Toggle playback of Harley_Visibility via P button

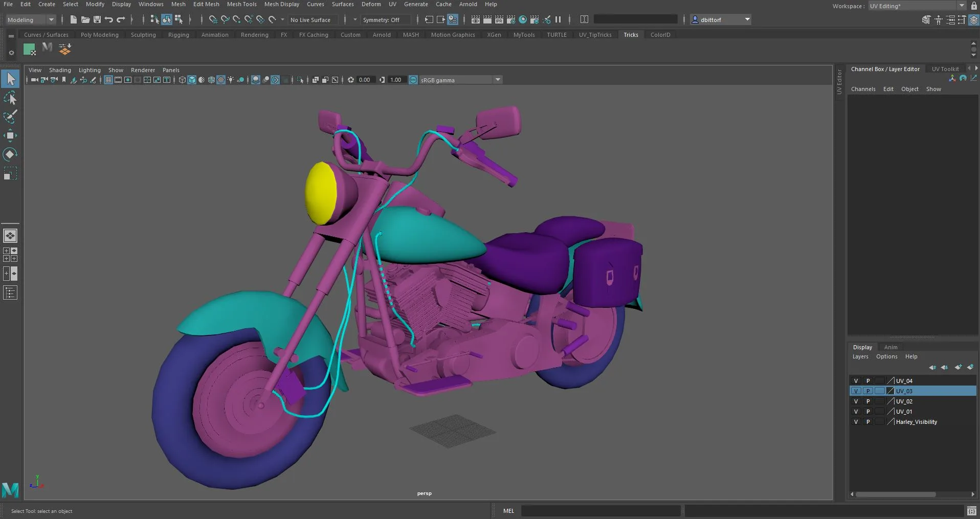coord(868,422)
